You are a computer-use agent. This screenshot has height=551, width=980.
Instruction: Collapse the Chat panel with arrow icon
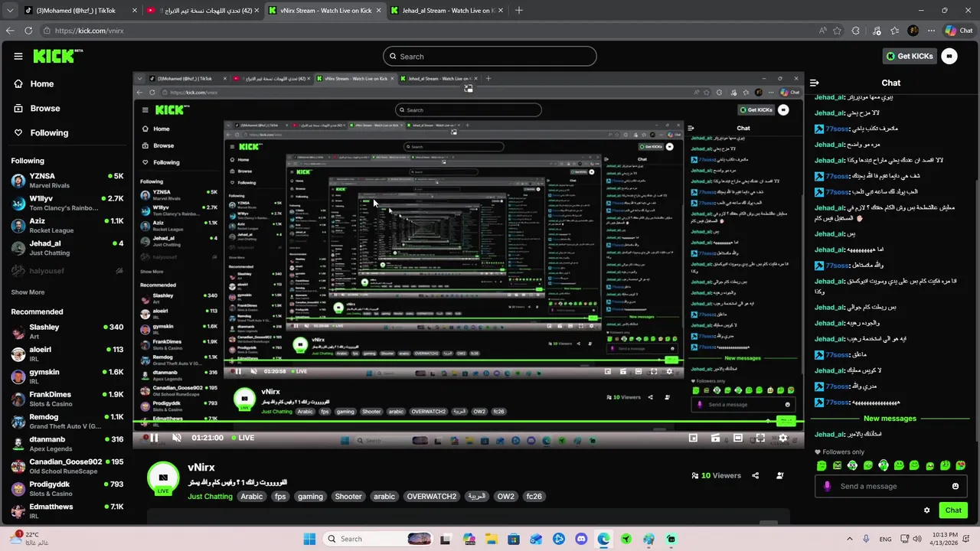[815, 83]
